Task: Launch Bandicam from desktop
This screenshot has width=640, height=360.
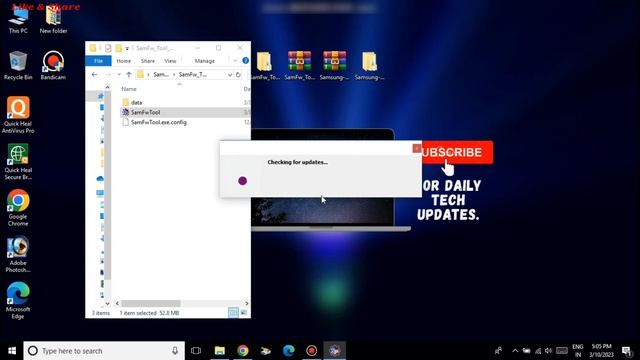Action: tap(53, 65)
